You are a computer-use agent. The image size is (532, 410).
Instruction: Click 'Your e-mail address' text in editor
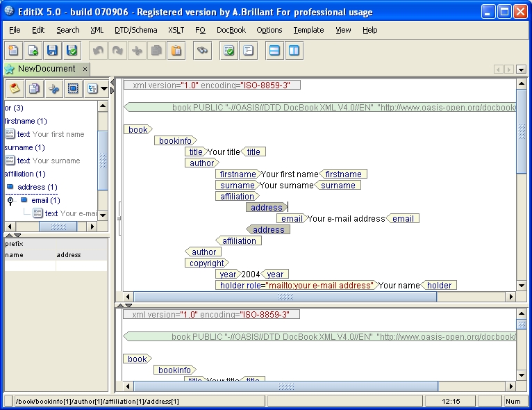[x=346, y=219]
